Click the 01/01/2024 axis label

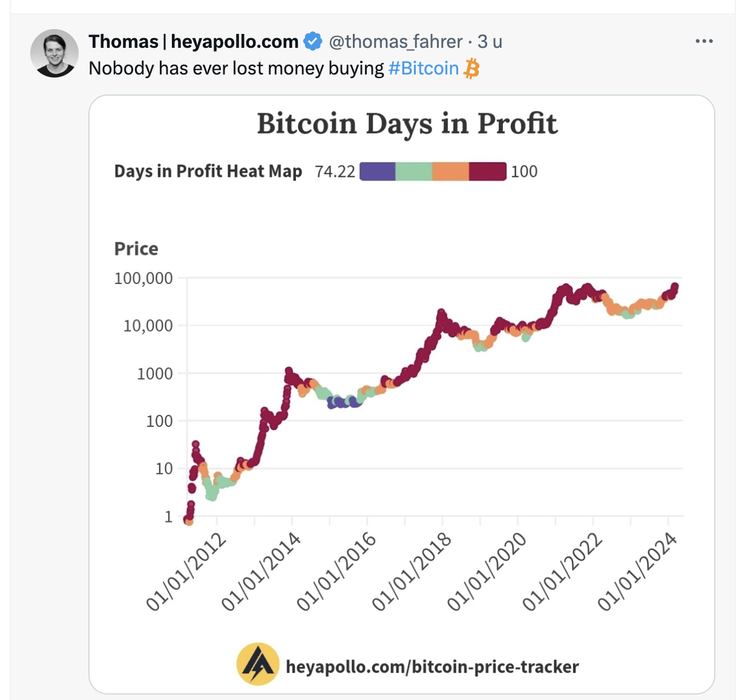tap(637, 572)
